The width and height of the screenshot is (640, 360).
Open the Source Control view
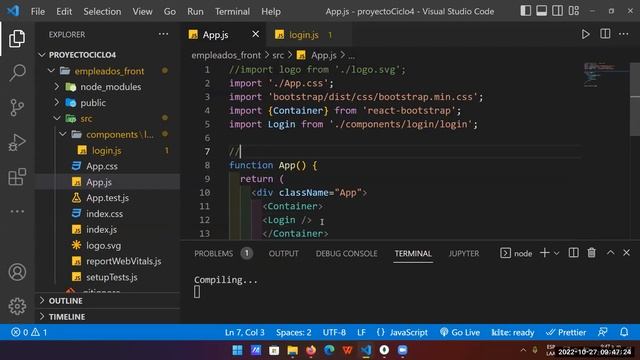[x=17, y=108]
